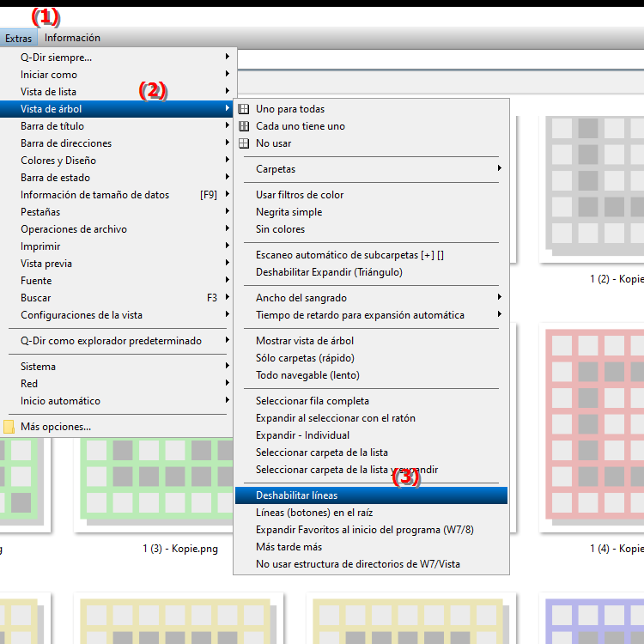644x644 pixels.
Task: Toggle 'Deshabilitar líneas' option
Action: coord(296,495)
